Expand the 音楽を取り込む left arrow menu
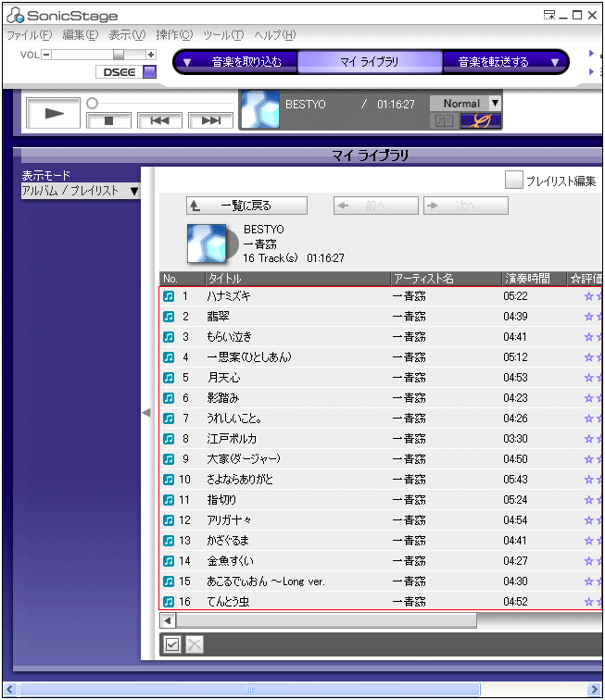 (x=187, y=62)
